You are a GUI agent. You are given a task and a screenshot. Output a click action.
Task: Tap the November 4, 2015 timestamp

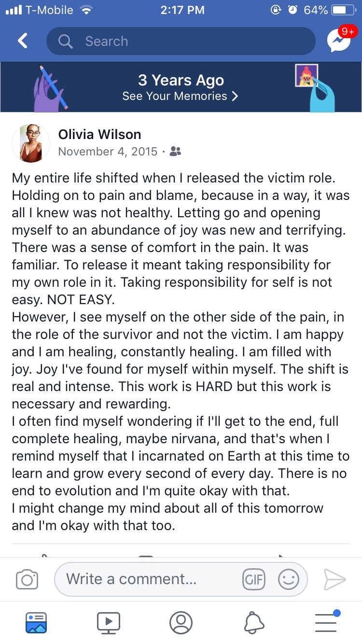[x=108, y=152]
